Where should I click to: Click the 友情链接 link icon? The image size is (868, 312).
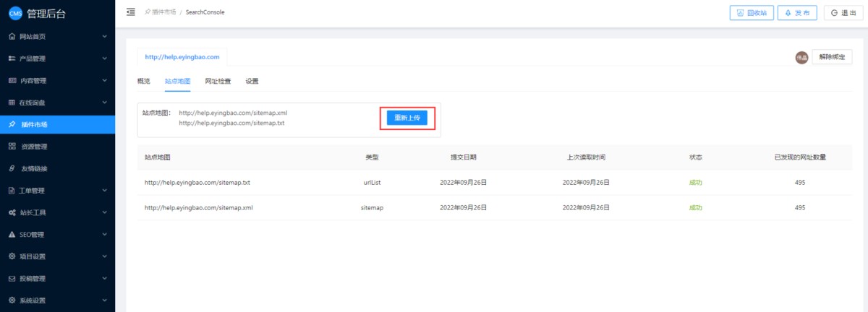tap(12, 168)
